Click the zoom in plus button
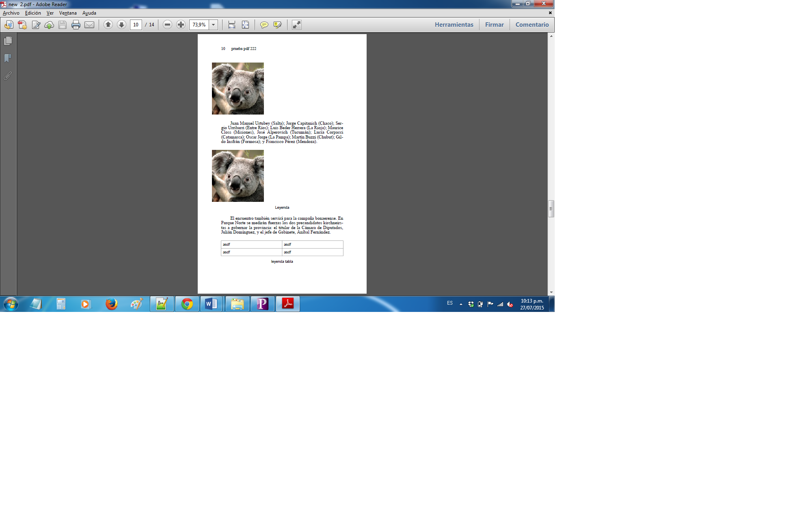Image resolution: width=812 pixels, height=528 pixels. [x=181, y=25]
